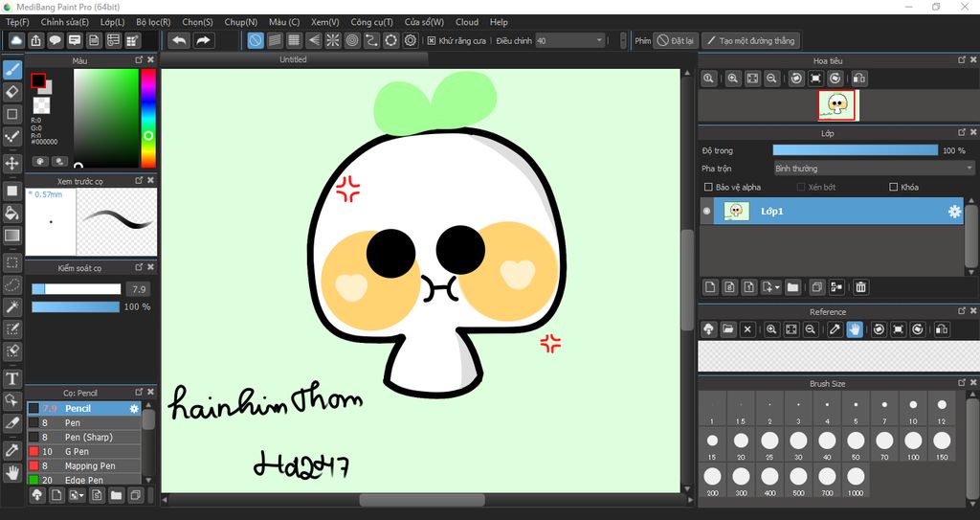Open the Cloud icon in top toolbar
The image size is (980, 520).
click(x=16, y=40)
